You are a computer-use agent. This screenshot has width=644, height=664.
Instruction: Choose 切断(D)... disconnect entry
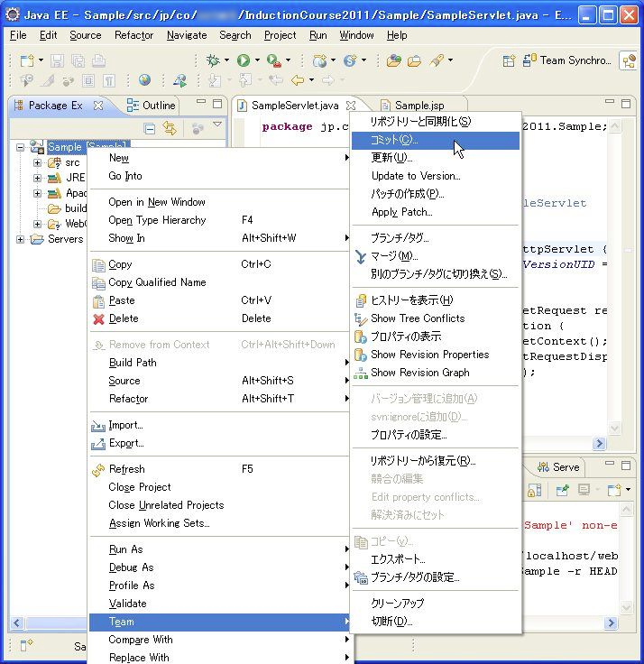(436, 622)
